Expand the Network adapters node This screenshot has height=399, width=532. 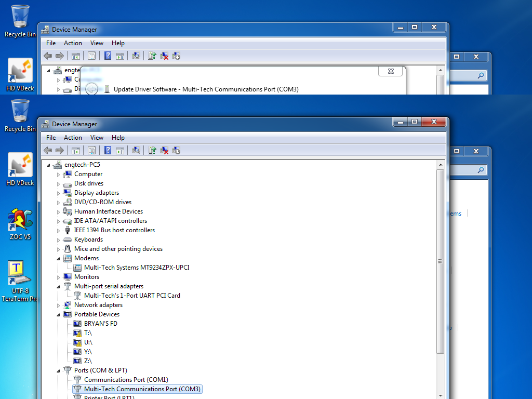pos(59,305)
